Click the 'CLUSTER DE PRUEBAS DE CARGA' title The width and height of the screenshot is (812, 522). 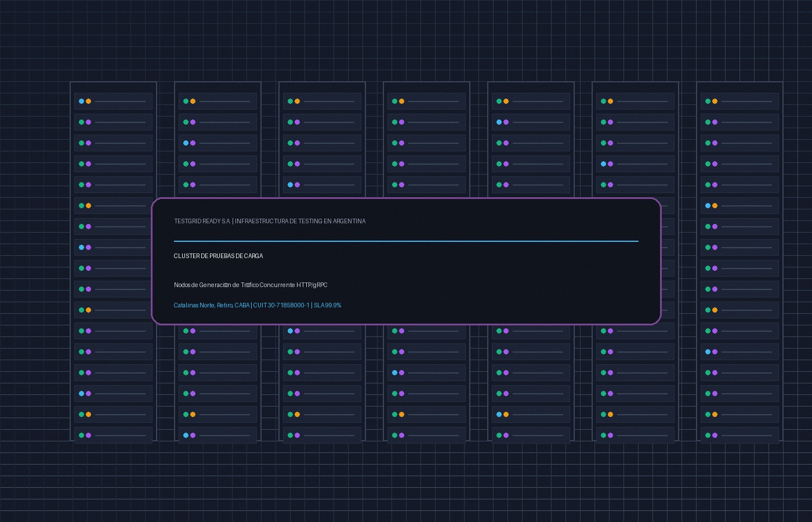click(218, 256)
